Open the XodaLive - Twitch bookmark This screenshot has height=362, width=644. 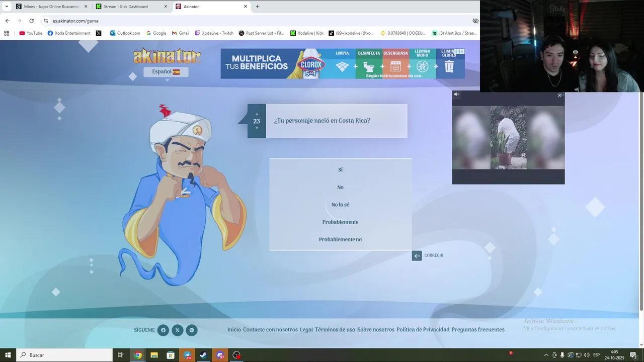coord(214,33)
